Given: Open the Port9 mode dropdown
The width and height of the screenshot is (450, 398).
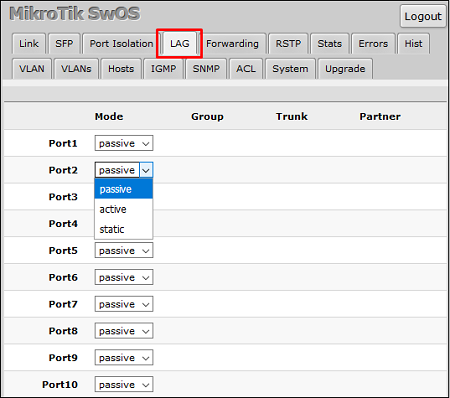Looking at the screenshot, I should tap(124, 358).
